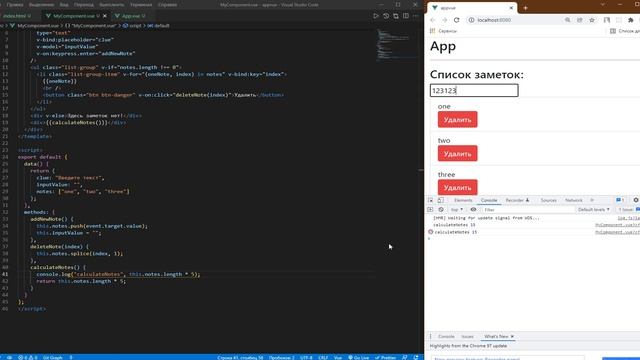The width and height of the screenshot is (640, 360).
Task: Delete the note 'two' with Удалить
Action: point(457,153)
